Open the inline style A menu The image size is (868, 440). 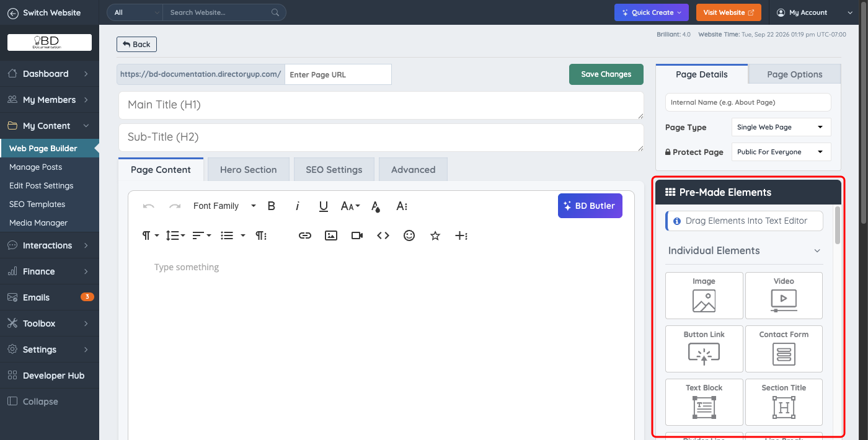[x=402, y=206]
